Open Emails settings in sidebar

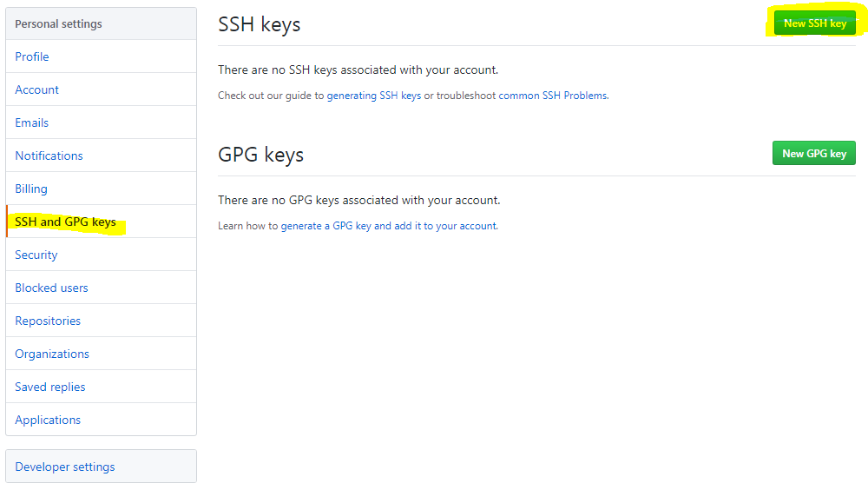click(x=32, y=122)
